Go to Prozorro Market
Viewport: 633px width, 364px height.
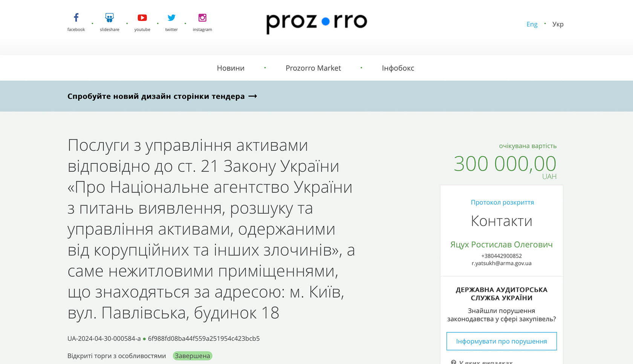pyautogui.click(x=313, y=68)
